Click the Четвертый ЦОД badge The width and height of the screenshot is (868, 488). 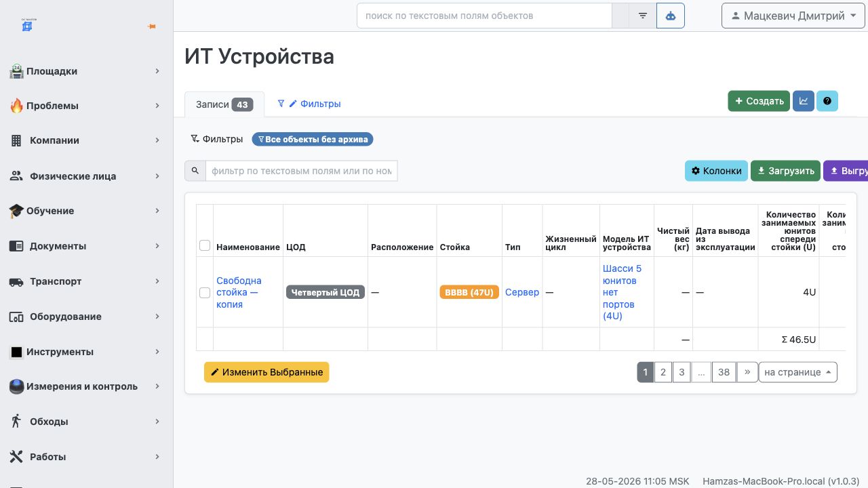click(325, 292)
